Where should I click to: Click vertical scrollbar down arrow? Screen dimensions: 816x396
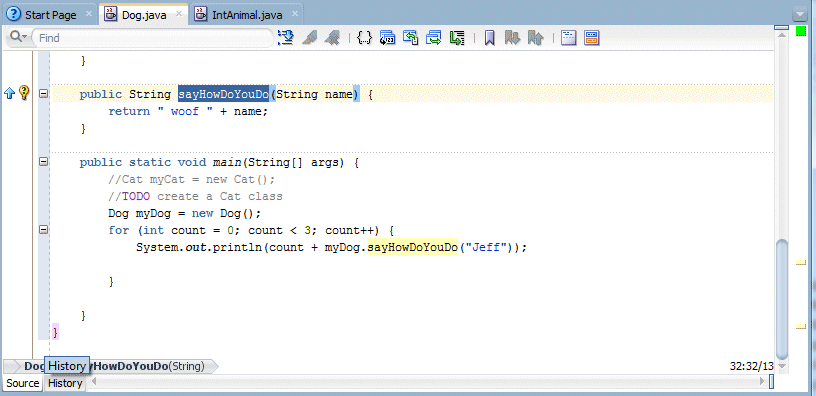point(781,366)
